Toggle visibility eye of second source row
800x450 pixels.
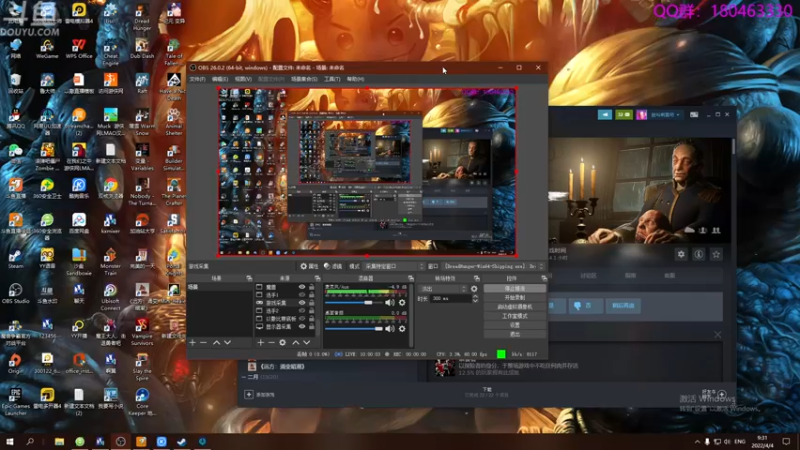(302, 295)
